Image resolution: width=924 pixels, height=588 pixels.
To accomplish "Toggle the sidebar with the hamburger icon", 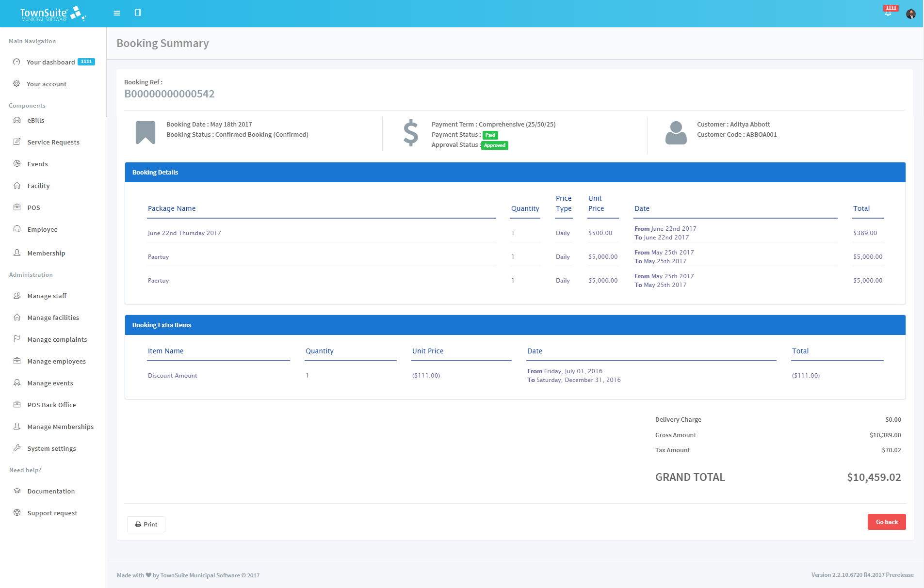I will (116, 13).
